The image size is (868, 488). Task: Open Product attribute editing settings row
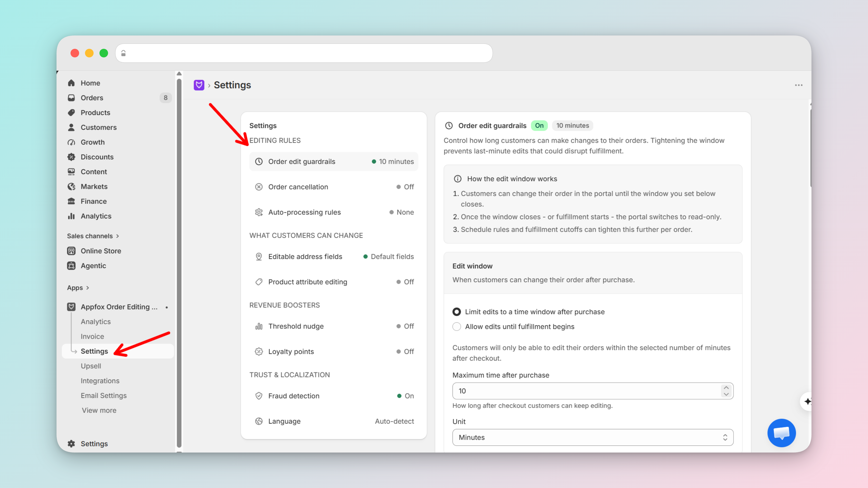(334, 282)
